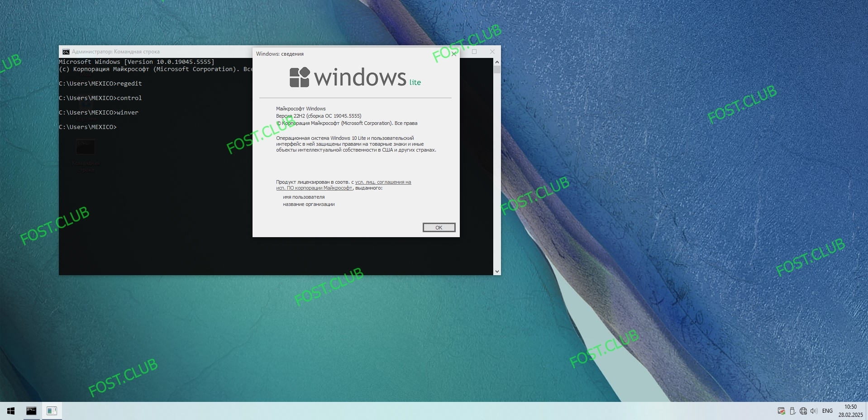
Task: Click 'имя пользователя' text in dialog
Action: pyautogui.click(x=304, y=197)
